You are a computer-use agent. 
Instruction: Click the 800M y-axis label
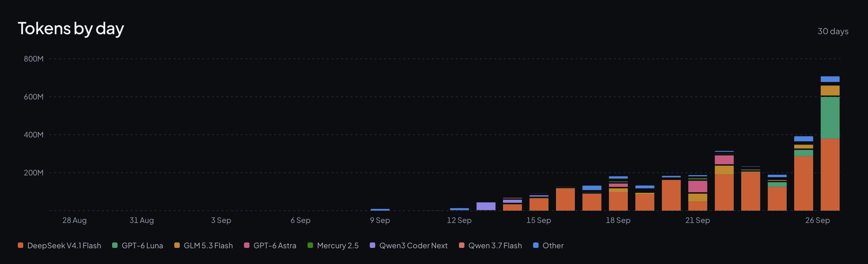34,59
